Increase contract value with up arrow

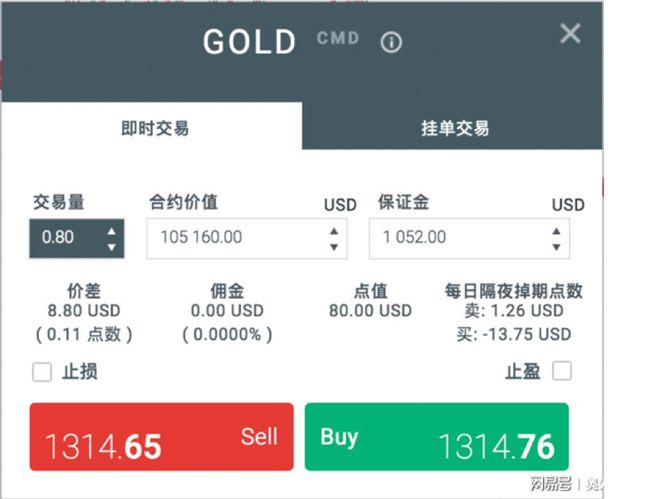tap(334, 231)
